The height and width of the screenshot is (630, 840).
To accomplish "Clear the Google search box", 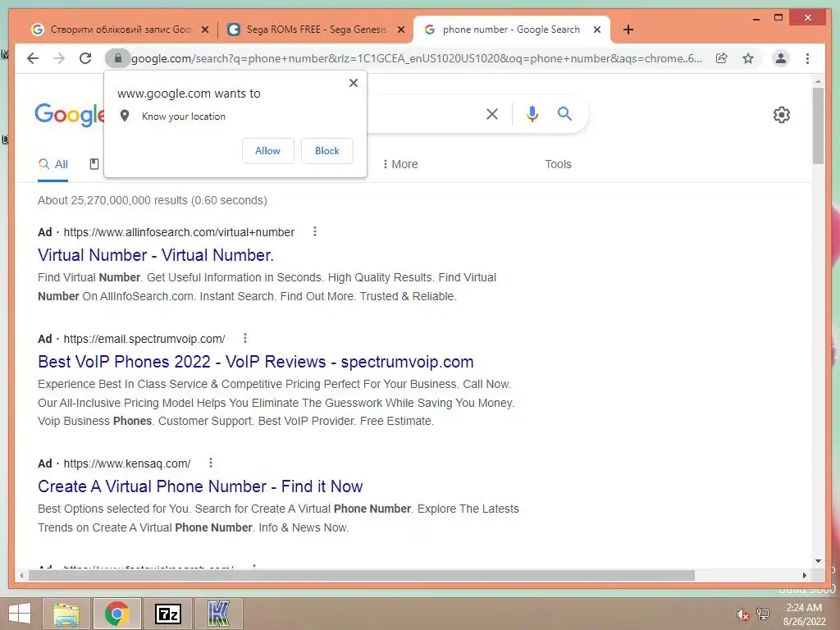I will 492,113.
